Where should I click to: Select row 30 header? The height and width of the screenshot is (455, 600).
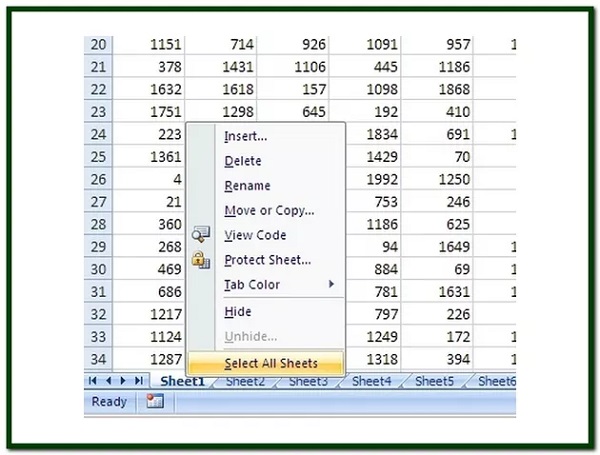click(x=98, y=269)
